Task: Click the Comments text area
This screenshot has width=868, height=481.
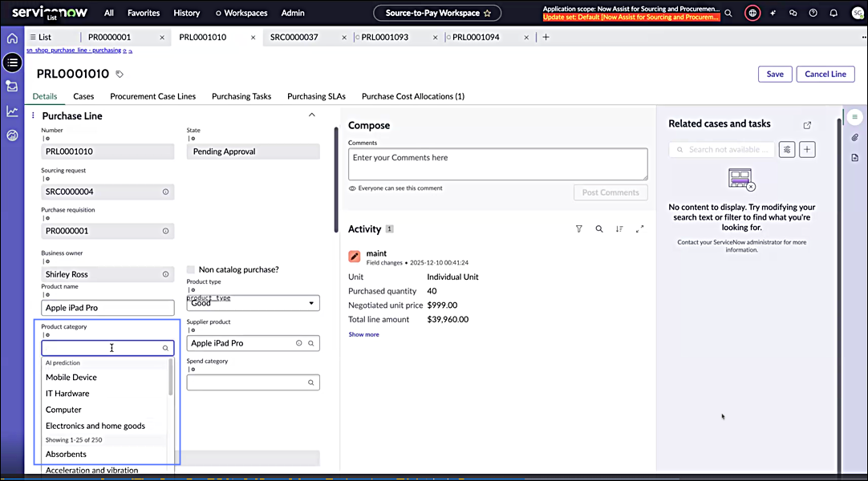Action: (x=497, y=164)
